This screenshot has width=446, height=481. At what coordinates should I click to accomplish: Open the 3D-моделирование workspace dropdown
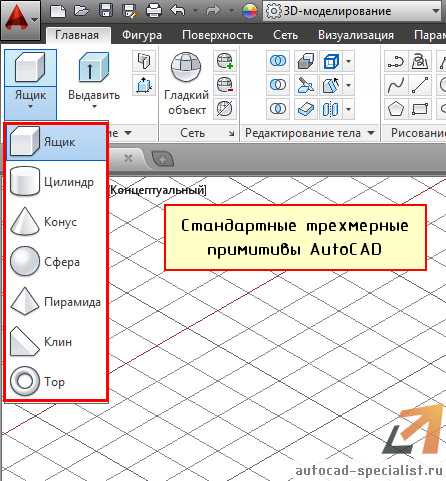(353, 11)
